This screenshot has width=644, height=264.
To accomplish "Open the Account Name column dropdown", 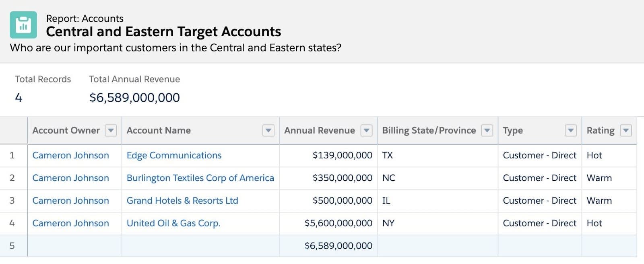I will tap(268, 130).
